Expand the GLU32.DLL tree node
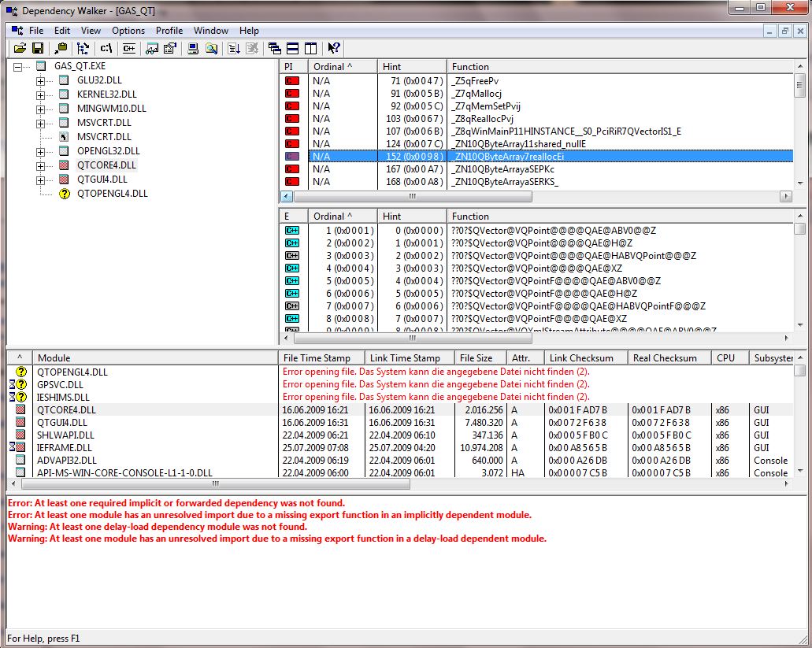 pos(40,81)
